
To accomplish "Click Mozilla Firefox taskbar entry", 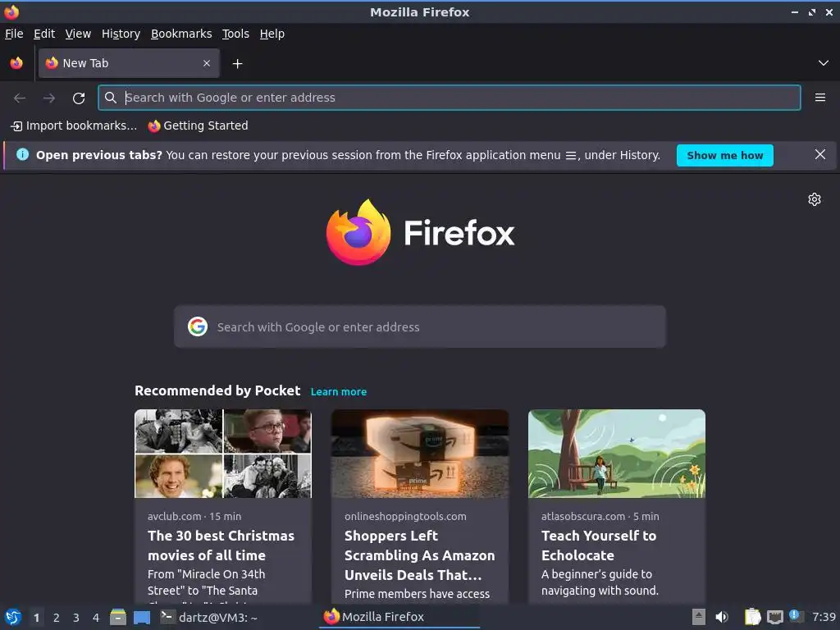I will click(x=399, y=617).
